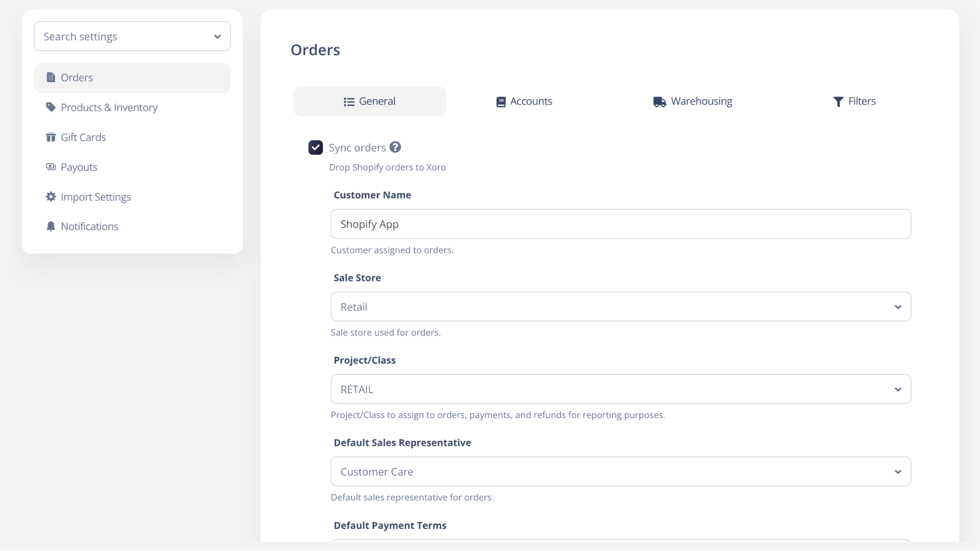Screen dimensions: 980x551
Task: Click the Products & Inventory tag icon
Action: pos(51,107)
